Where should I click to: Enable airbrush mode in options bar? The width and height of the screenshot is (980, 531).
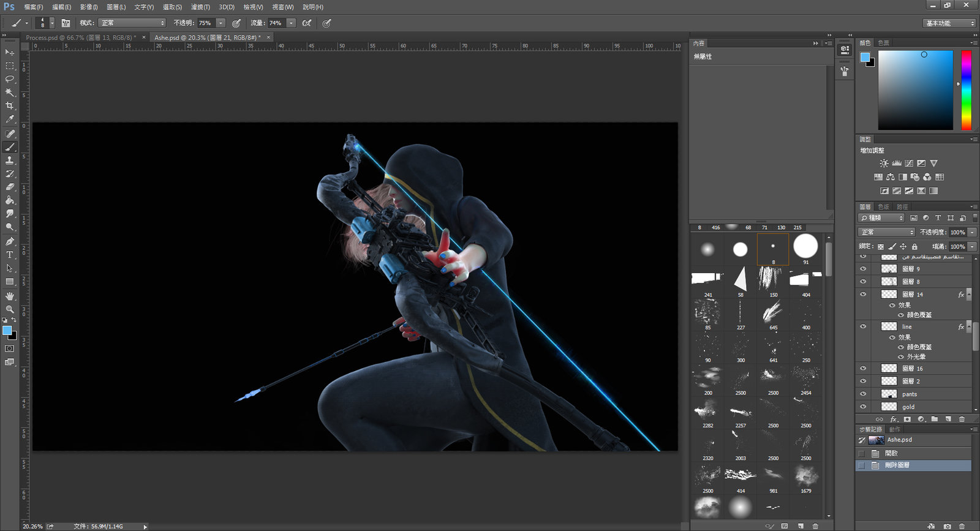[307, 23]
